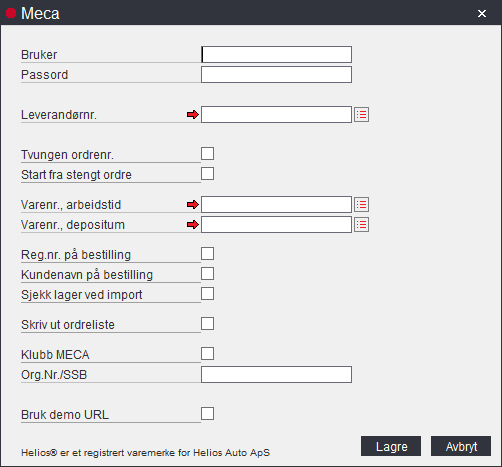Screen dimensions: 502x467
Task: Enable Bruk demo URL checkbox
Action: [207, 414]
